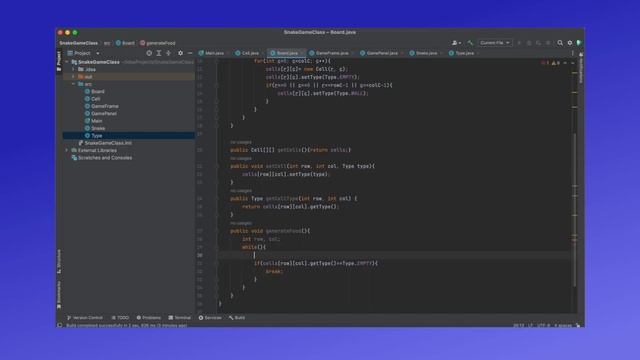This screenshot has width=640, height=360.
Task: Click the UTF-8 encoding in status bar
Action: [x=543, y=325]
